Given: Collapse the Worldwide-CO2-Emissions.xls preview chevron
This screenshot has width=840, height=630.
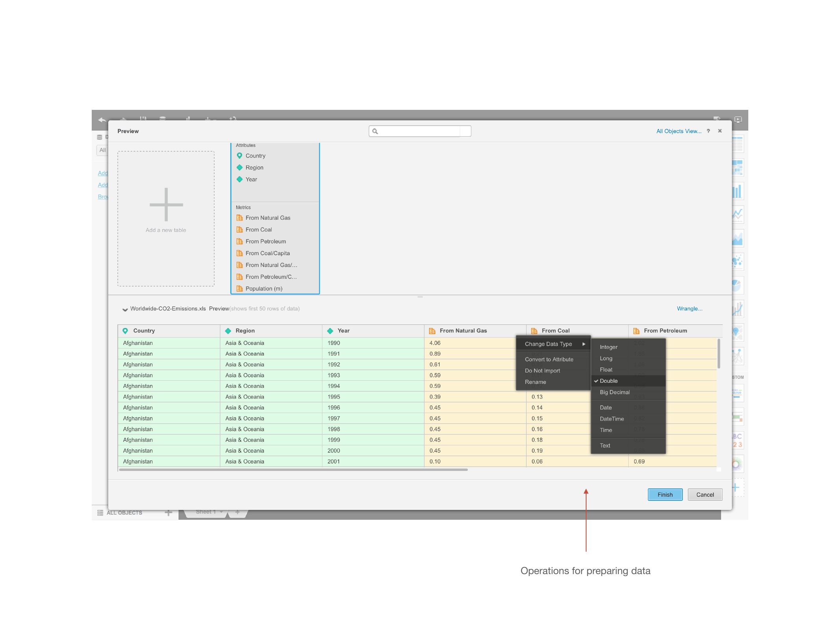Looking at the screenshot, I should point(125,309).
